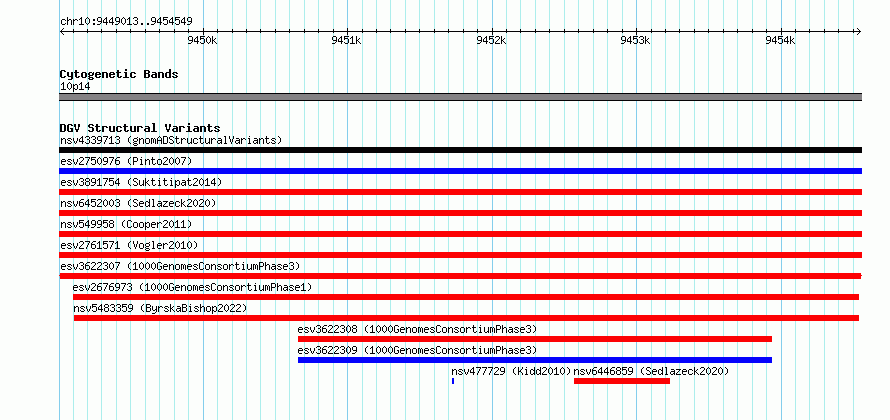890x420 pixels.
Task: Open the nsv549958 (Cooper2011) label
Action: 126,224
